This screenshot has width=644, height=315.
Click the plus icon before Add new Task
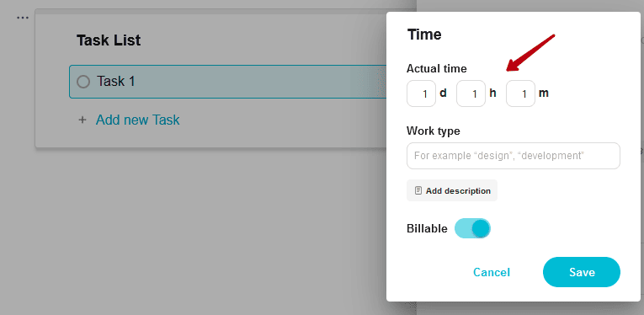point(82,120)
